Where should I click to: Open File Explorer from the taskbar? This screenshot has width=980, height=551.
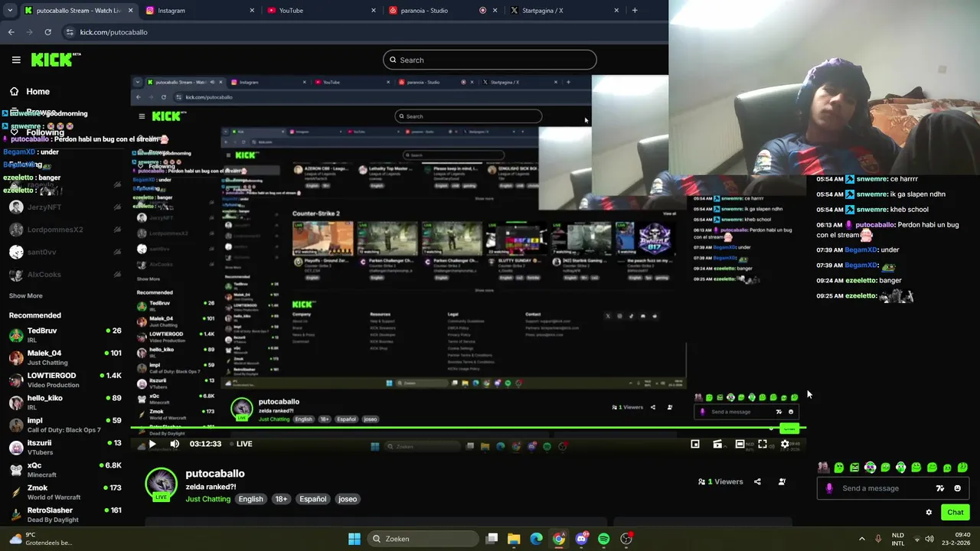(x=514, y=539)
